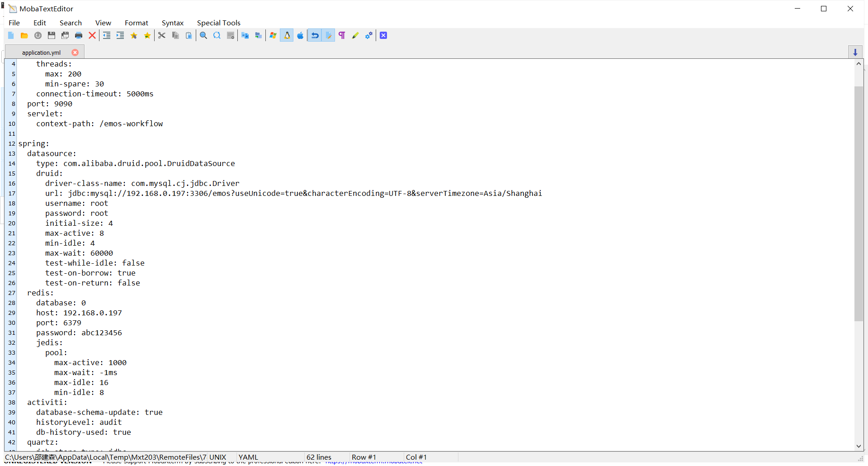Image resolution: width=868 pixels, height=466 pixels.
Task: Click the vertical scrollbar thumb
Action: coord(859,204)
